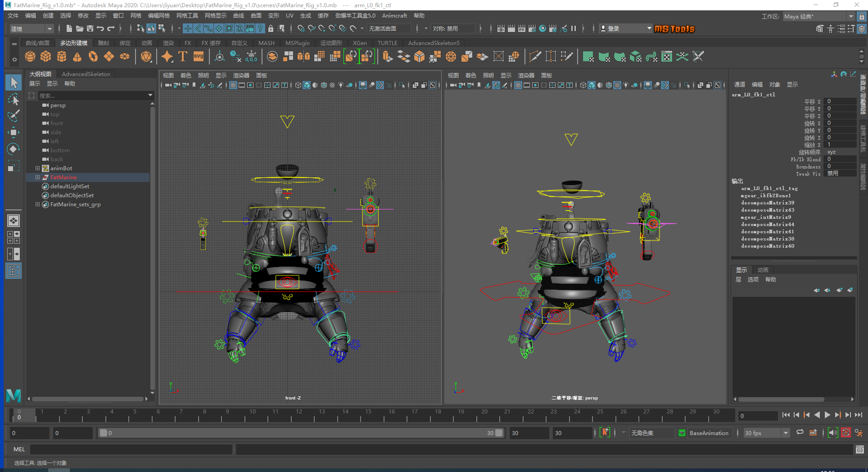Select the persp camera in the outliner
Image resolution: width=868 pixels, height=472 pixels.
coord(58,105)
